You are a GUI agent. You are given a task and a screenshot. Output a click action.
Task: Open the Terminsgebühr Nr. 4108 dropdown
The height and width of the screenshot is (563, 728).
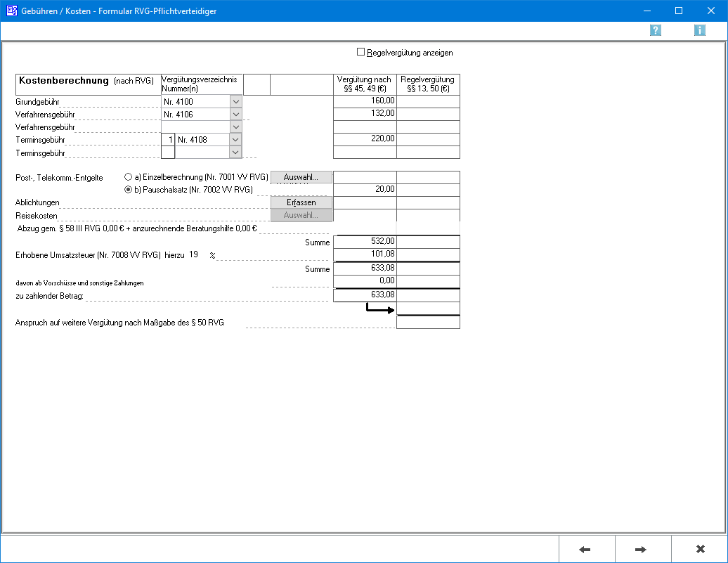pos(235,140)
